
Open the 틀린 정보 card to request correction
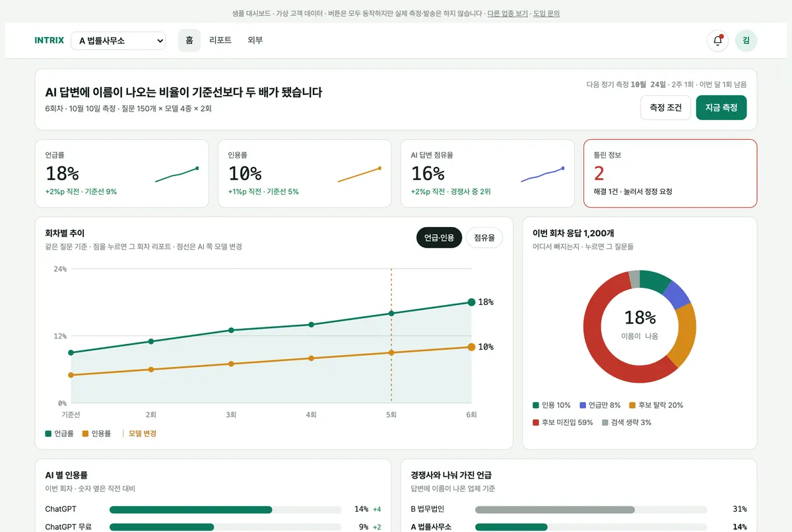click(x=671, y=174)
